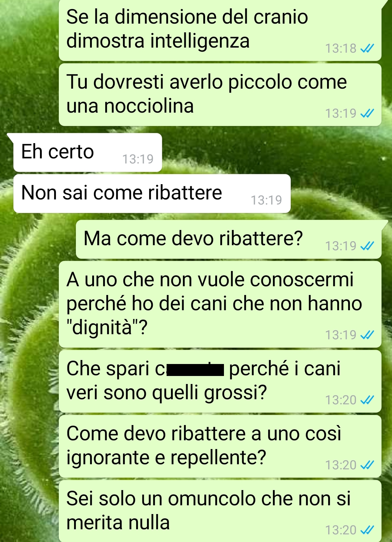This screenshot has height=542, width=392.
Task: Tap read receipt ticks on 'Ma come devo ribattere?'
Action: coord(367,246)
